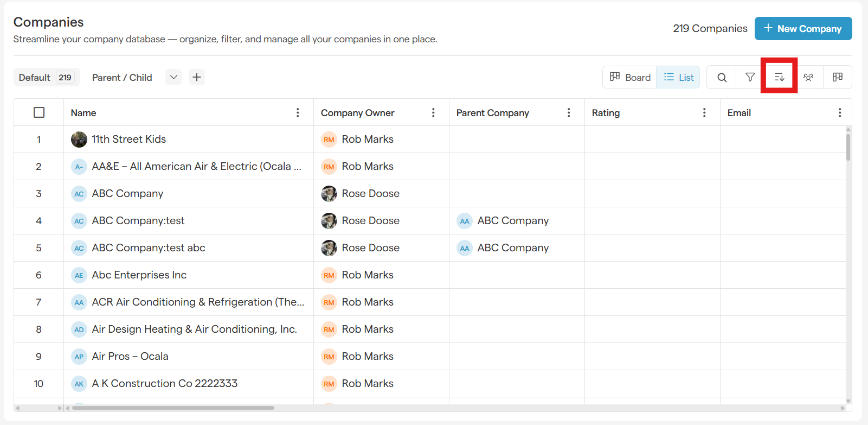
Task: Open Parent Company column options menu
Action: 569,112
